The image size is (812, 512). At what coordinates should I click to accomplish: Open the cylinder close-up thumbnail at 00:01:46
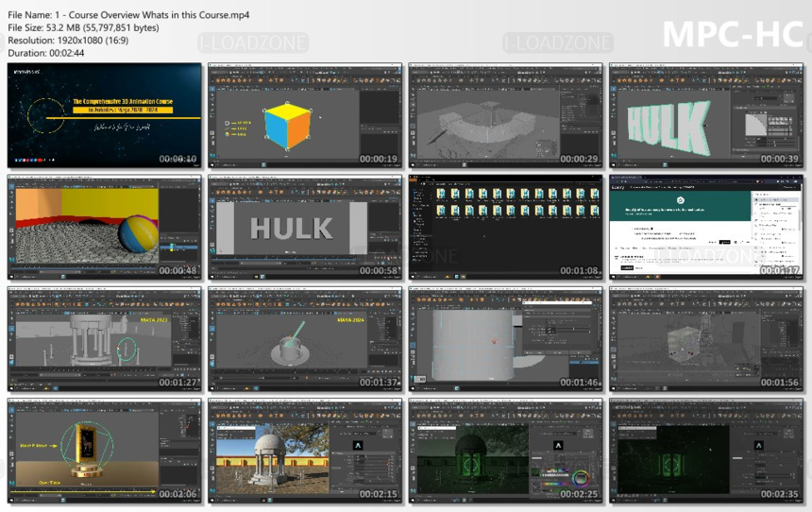click(x=506, y=339)
